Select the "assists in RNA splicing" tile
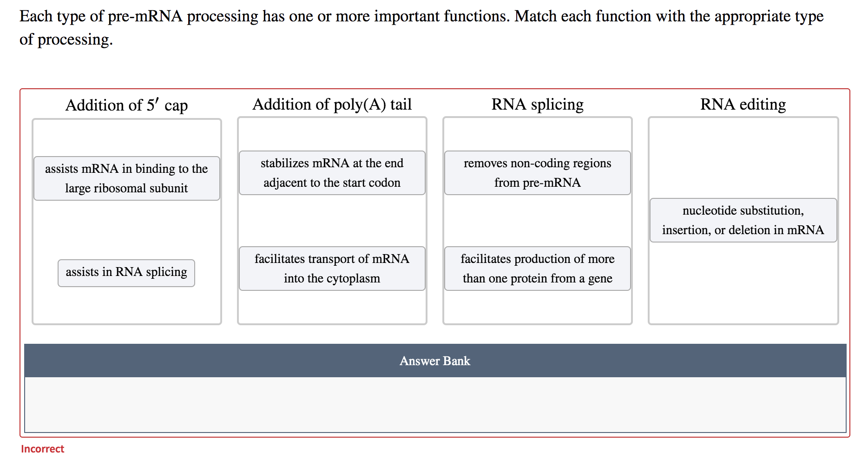The width and height of the screenshot is (868, 459). coord(126,273)
